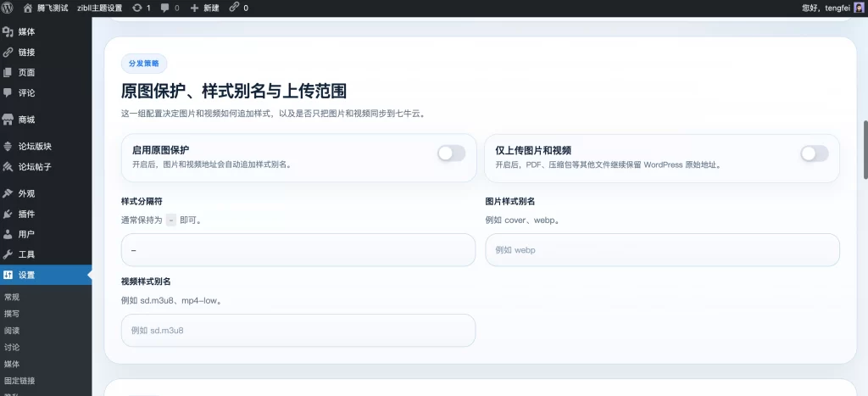The width and height of the screenshot is (868, 396).
Task: Open the WordPress logo menu
Action: coord(7,8)
